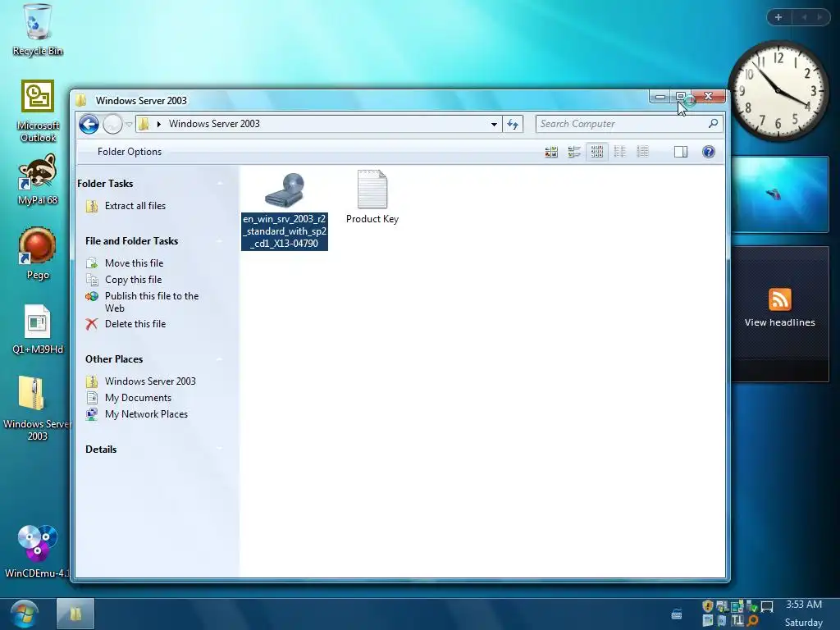Select the icons view toolbar button
The height and width of the screenshot is (630, 840).
click(x=597, y=152)
